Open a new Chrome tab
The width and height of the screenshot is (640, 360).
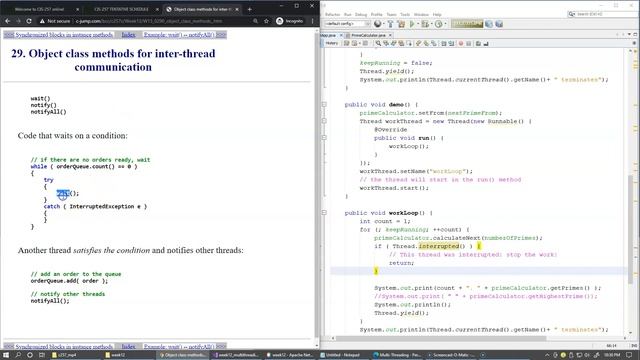[x=249, y=9]
